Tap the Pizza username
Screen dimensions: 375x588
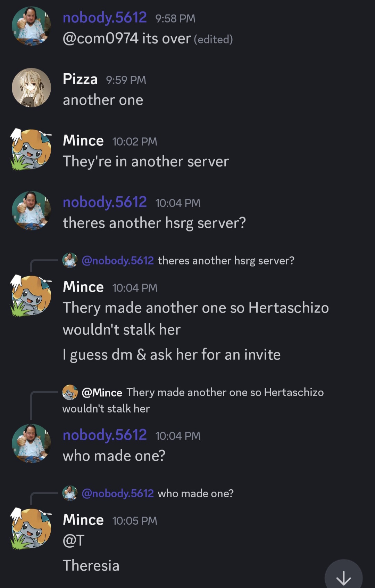tap(80, 79)
